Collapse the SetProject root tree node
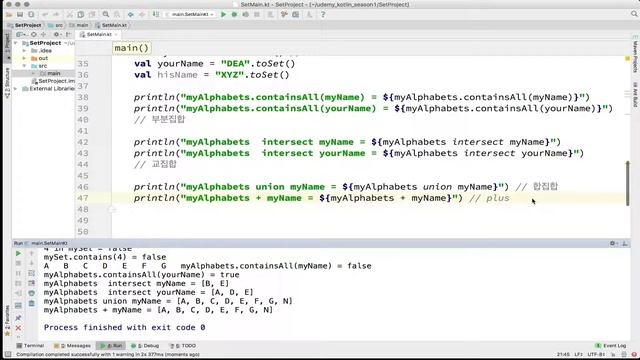The image size is (640, 360). coord(16,43)
